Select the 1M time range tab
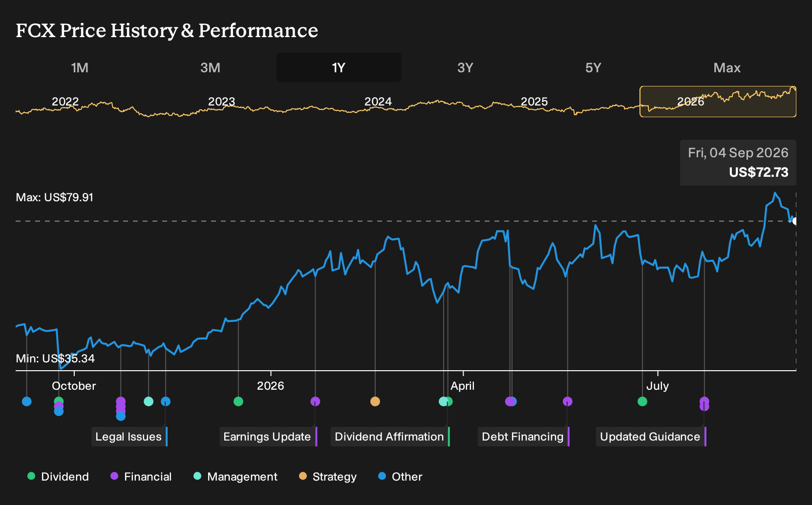 pos(80,67)
